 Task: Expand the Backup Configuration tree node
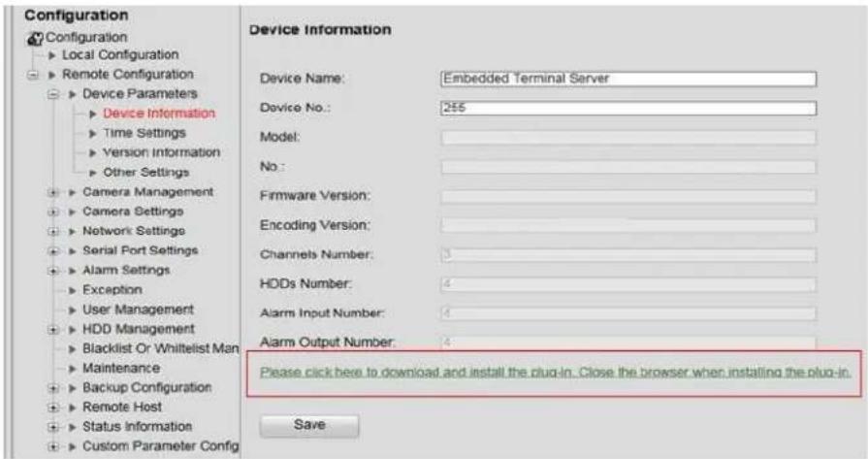point(53,388)
